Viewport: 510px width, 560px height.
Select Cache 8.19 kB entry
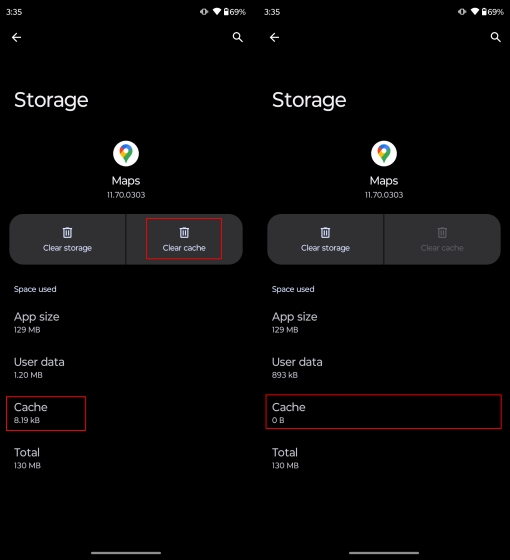click(46, 413)
